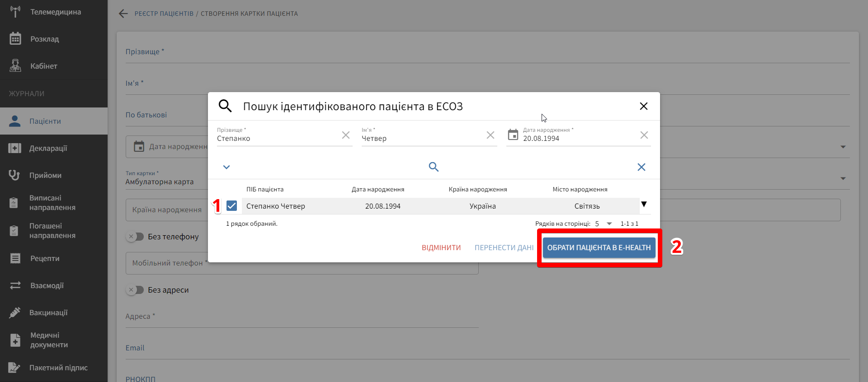The width and height of the screenshot is (868, 382).
Task: Go back using the arrow icon
Action: click(x=123, y=14)
